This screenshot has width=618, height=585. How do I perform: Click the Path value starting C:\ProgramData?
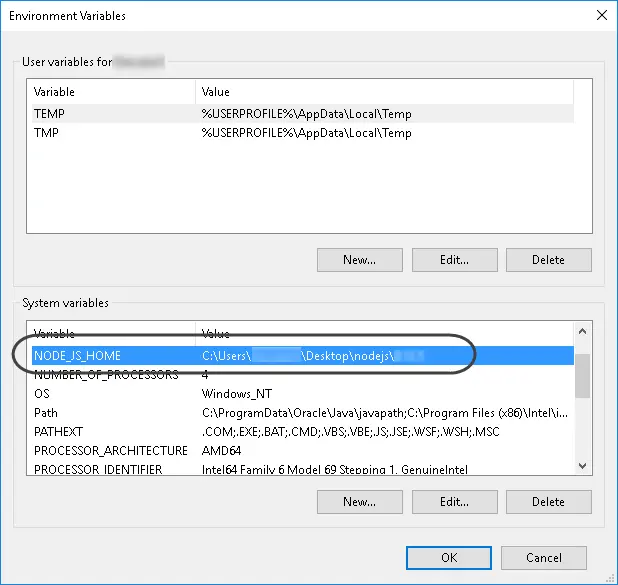[x=385, y=413]
